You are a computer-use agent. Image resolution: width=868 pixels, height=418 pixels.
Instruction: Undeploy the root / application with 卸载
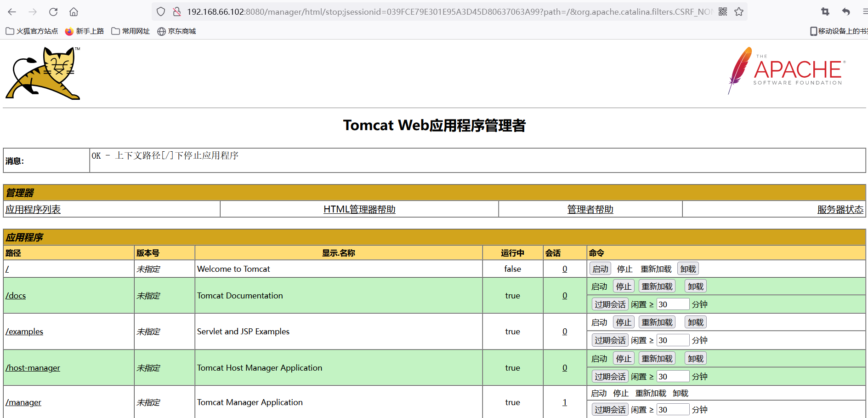688,269
